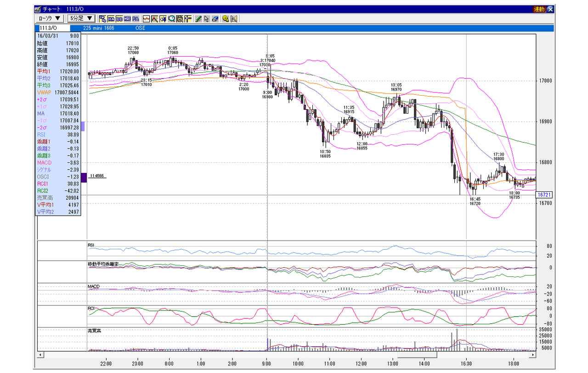This screenshot has width=588, height=373.
Task: Click the magnifying glass zoom icon
Action: click(x=171, y=19)
